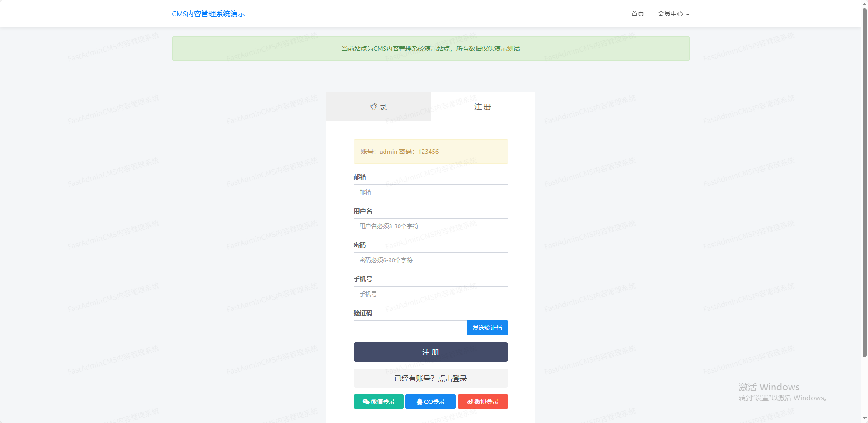
Task: Select the 注册 tab
Action: click(483, 107)
